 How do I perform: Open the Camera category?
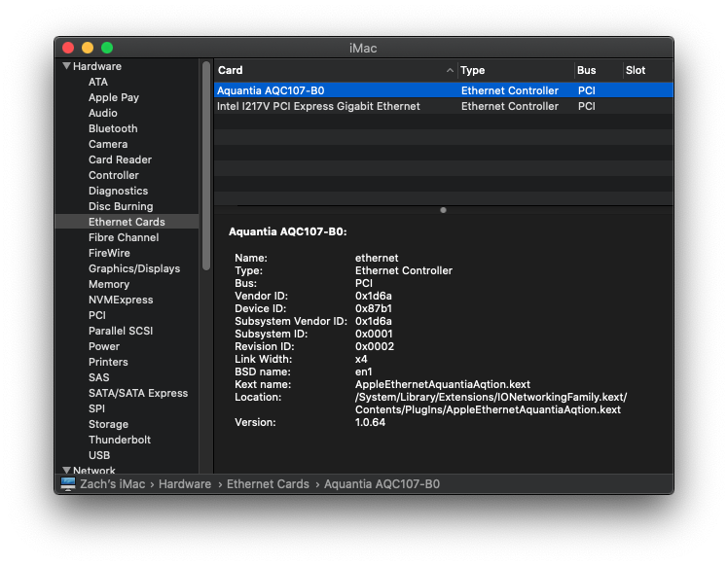pyautogui.click(x=108, y=144)
